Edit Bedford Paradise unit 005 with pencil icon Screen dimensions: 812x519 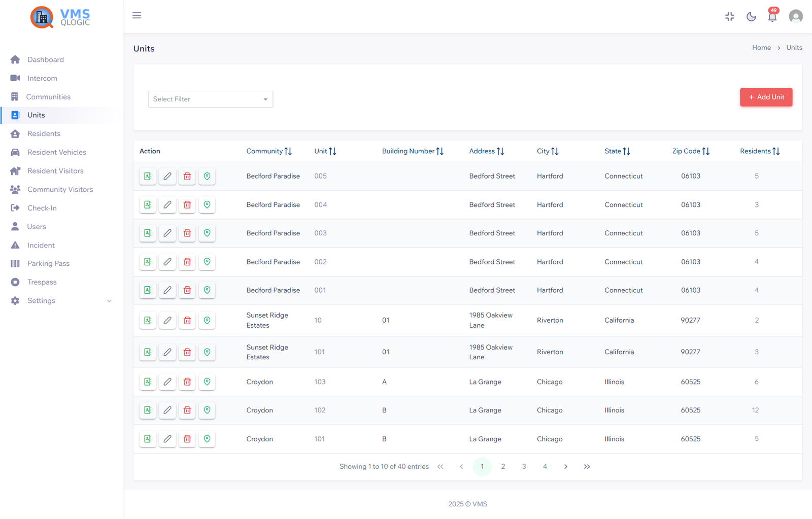coord(167,176)
